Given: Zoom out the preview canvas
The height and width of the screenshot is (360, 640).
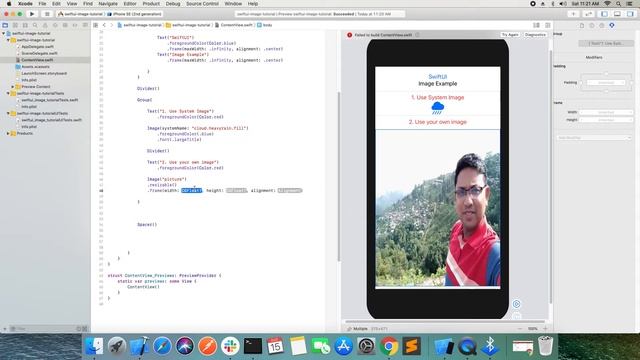Looking at the screenshot, I should [520, 329].
